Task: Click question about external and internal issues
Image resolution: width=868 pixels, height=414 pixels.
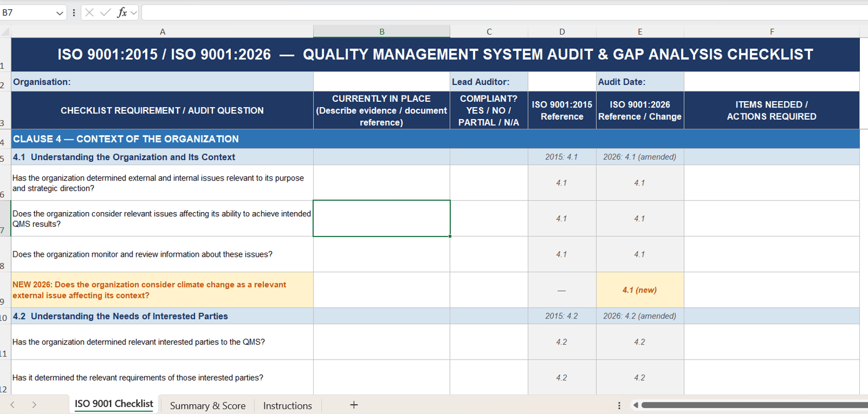Action: click(x=162, y=183)
